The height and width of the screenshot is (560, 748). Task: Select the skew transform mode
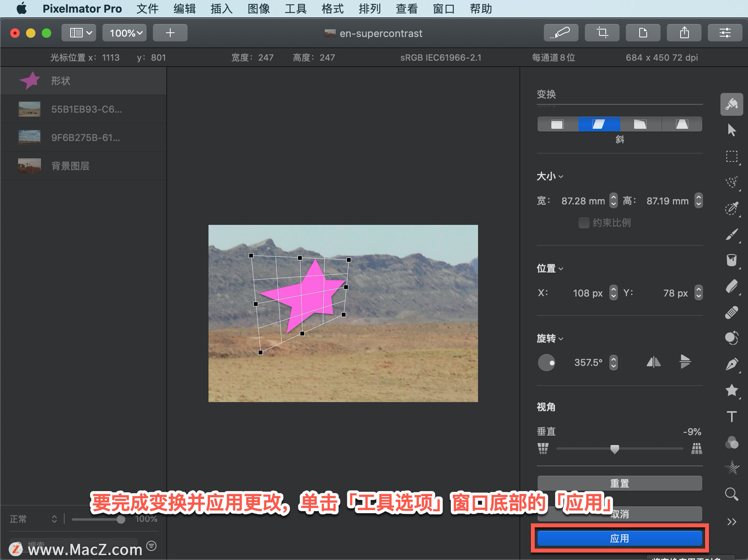(x=599, y=124)
